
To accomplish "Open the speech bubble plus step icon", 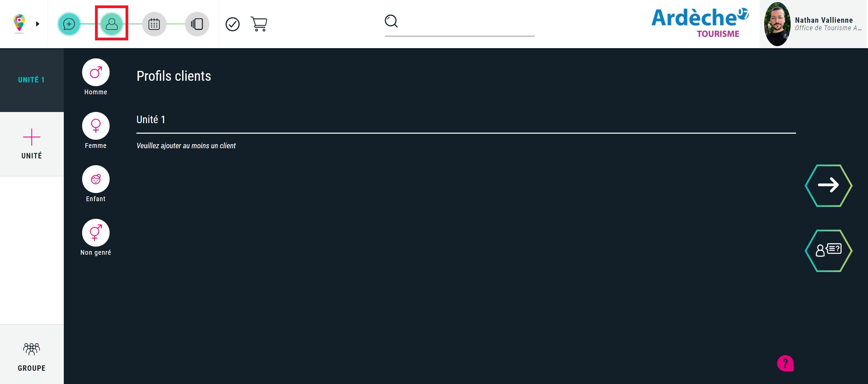I will tap(69, 24).
